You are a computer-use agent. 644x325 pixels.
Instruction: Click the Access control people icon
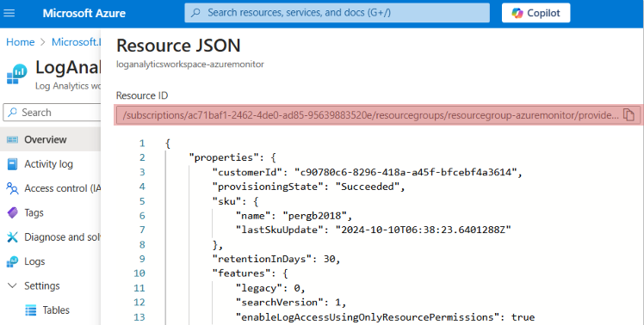[x=13, y=188]
